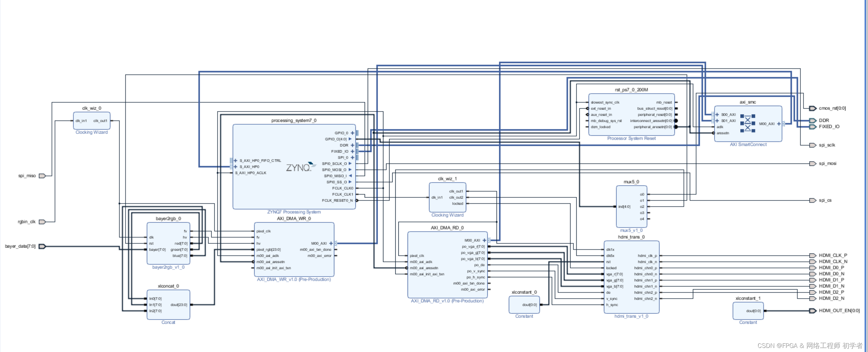Select the axi_smc block title
The width and height of the screenshot is (868, 352).
point(748,102)
